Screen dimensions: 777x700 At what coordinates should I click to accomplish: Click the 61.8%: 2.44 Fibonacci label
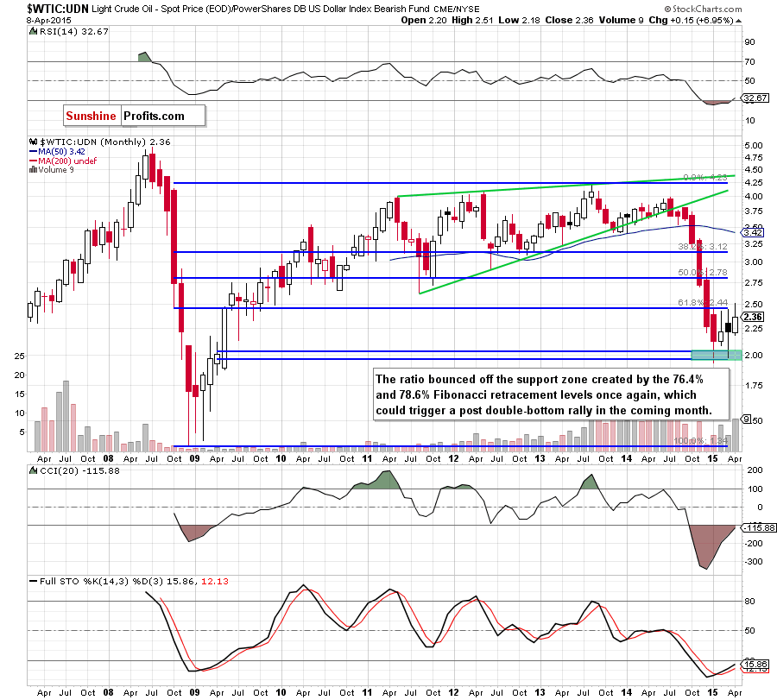(x=703, y=303)
